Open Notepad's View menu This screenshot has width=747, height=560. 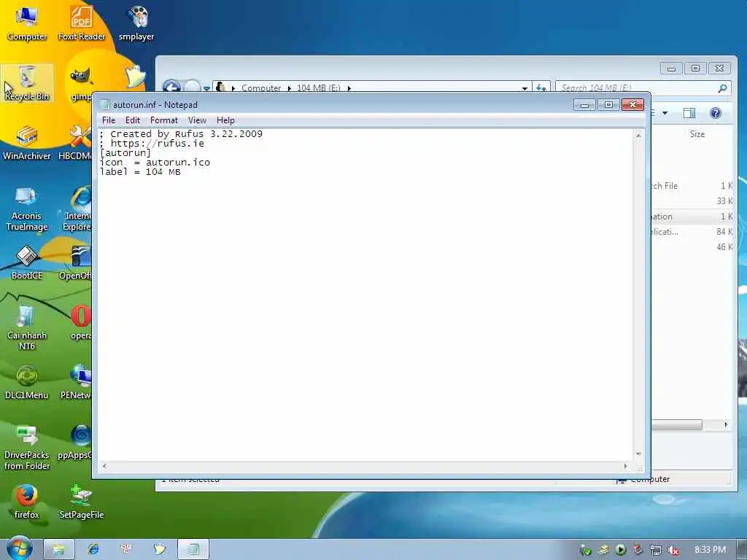tap(197, 120)
